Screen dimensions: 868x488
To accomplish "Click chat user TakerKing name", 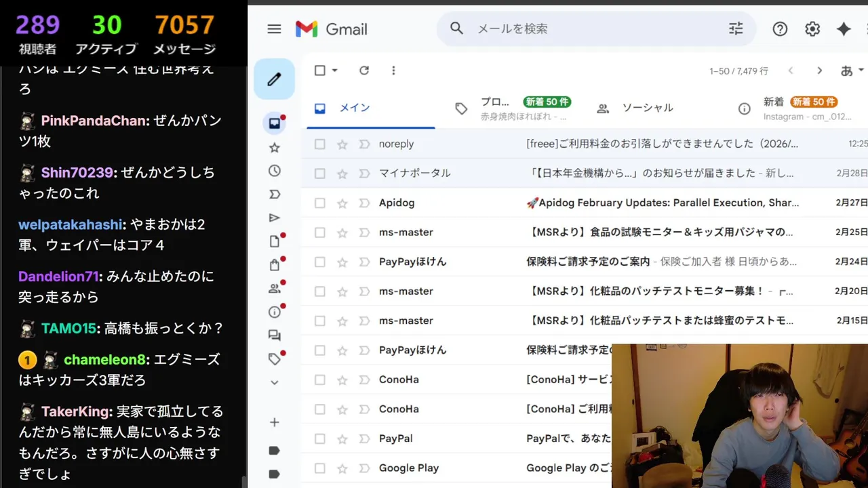I will 76,411.
